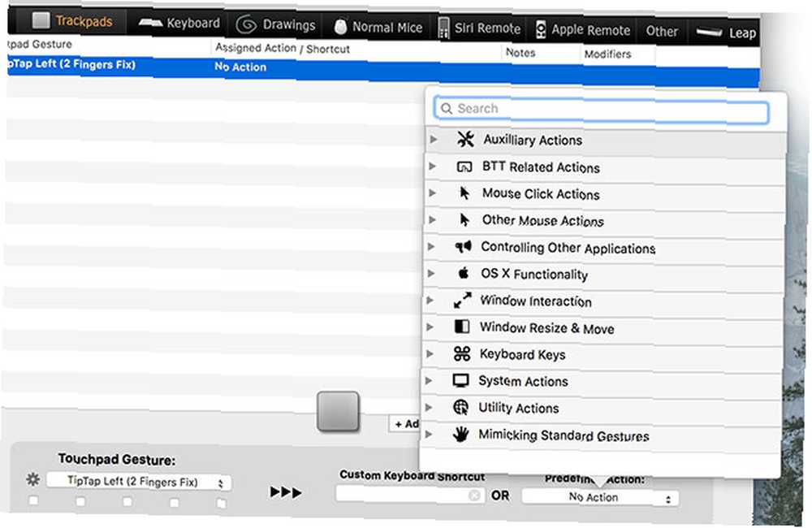Select the 'No Action' cell in the gesture table row

(240, 67)
